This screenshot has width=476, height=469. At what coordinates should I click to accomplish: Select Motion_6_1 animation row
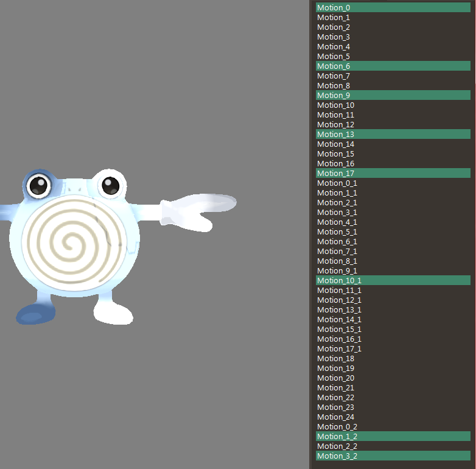pyautogui.click(x=393, y=241)
